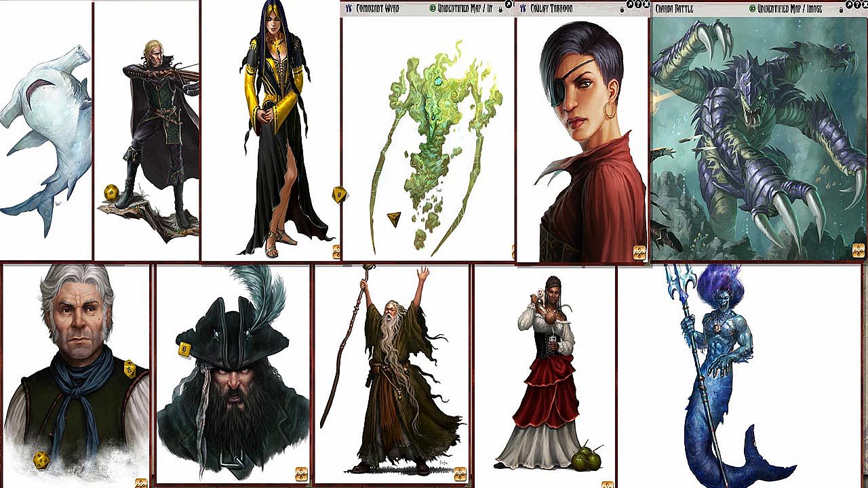Select the bearded pirate captain portrait
This screenshot has width=868, height=488.
(x=233, y=374)
